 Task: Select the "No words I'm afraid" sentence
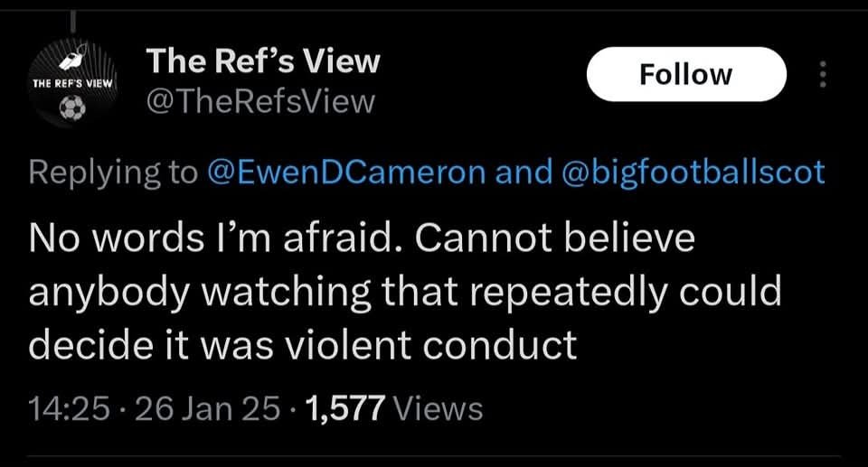(x=216, y=238)
